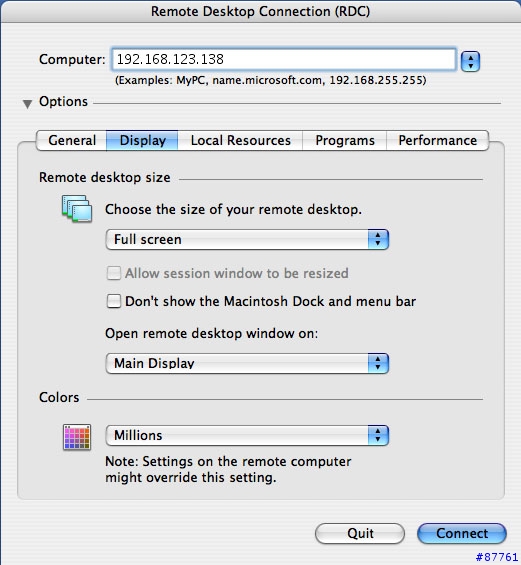
Task: Click 'Choose the size of your remote desktop.' text
Action: pyautogui.click(x=233, y=209)
